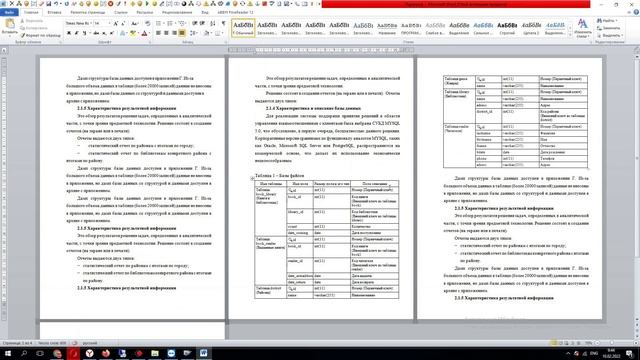Align text right
Viewport: 640px width, 360px height.
pyautogui.click(x=174, y=33)
